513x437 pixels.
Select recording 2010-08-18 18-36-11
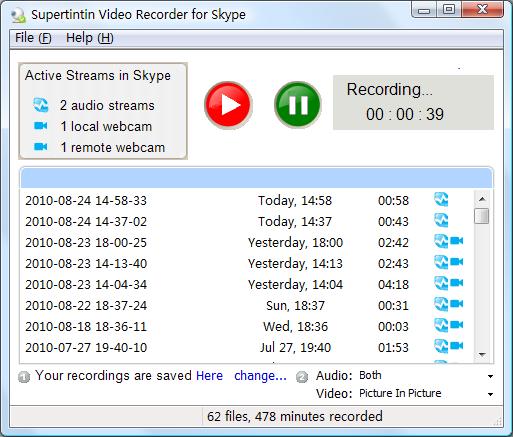(247, 326)
